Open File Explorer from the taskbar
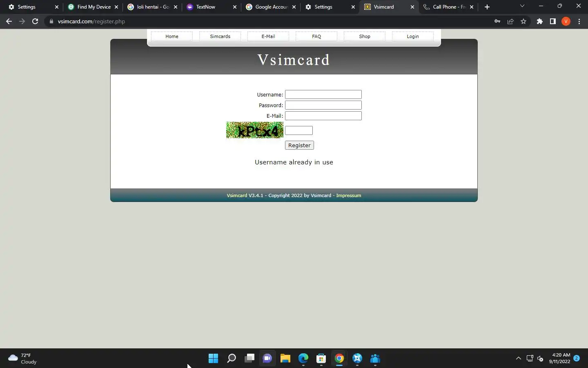Image resolution: width=588 pixels, height=368 pixels. tap(285, 359)
